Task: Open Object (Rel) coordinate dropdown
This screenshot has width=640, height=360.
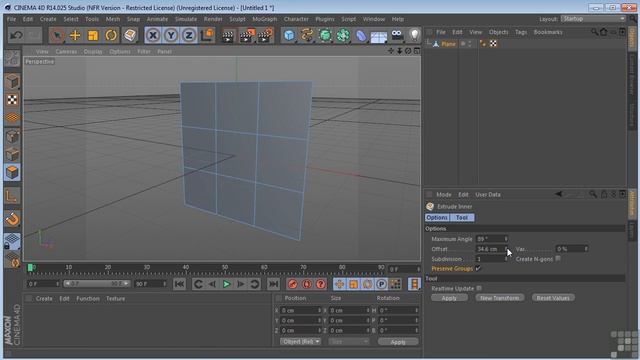Action: pos(300,342)
